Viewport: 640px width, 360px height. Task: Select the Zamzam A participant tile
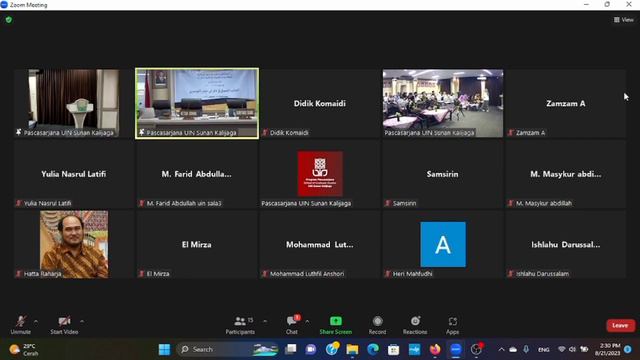565,103
